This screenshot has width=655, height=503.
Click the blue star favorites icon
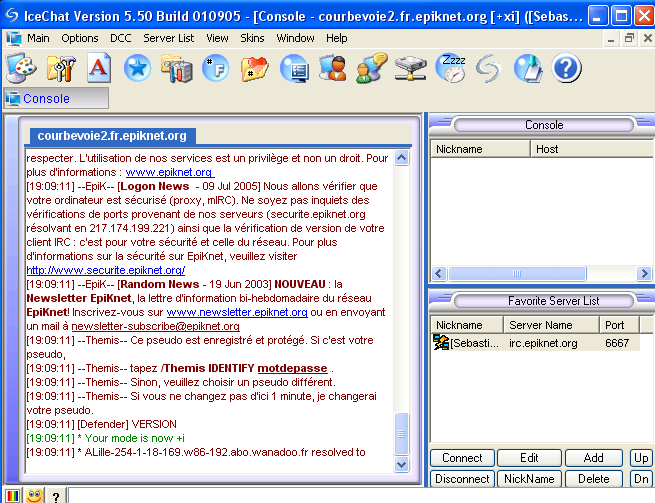[137, 68]
